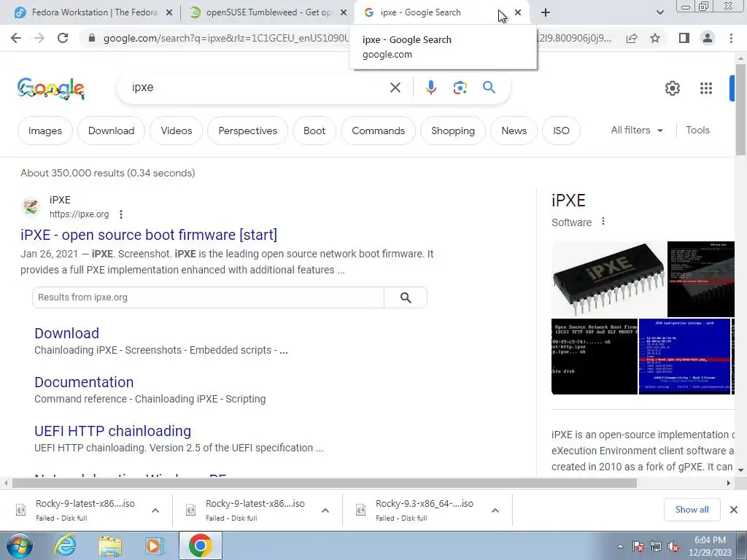747x560 pixels.
Task: Open the Google apps grid
Action: 706,88
